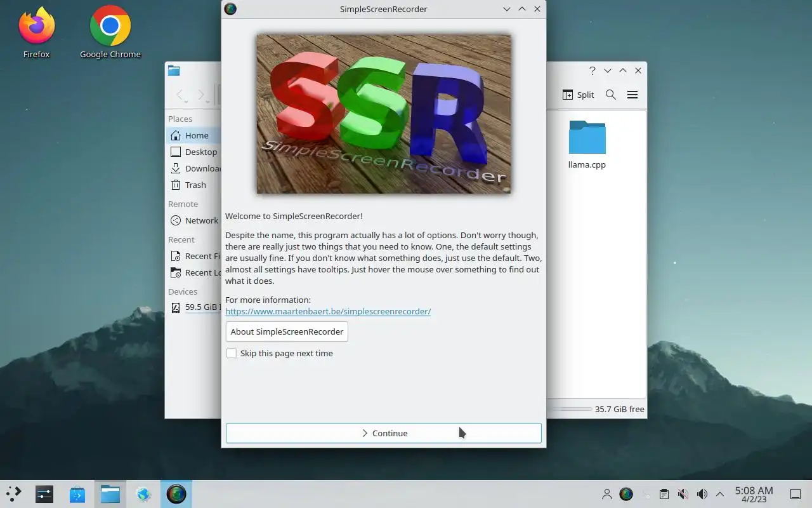Click the muted microphone tray icon
This screenshot has width=812, height=508.
click(x=683, y=494)
